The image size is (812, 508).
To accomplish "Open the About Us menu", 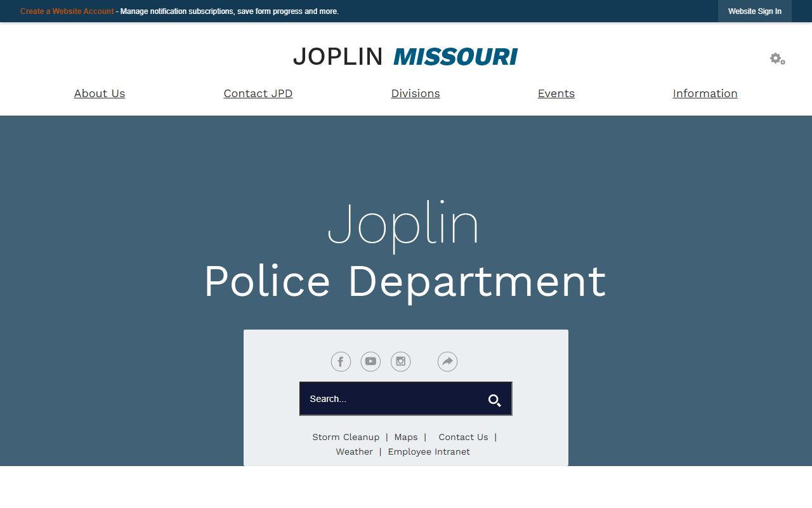I will pos(100,93).
